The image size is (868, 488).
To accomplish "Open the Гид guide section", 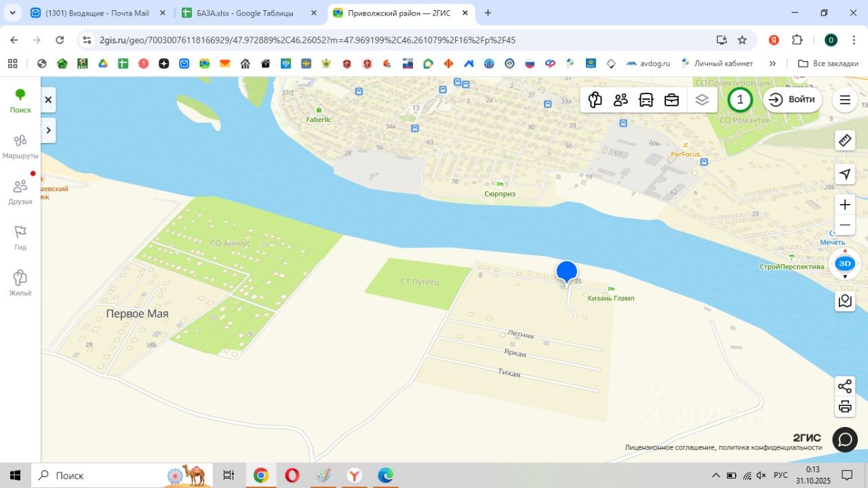I will click(20, 237).
